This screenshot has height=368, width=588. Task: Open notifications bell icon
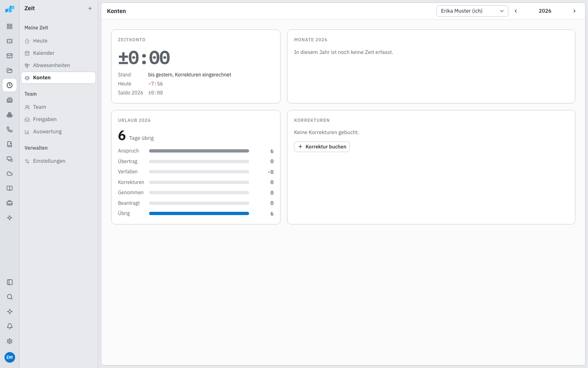pos(10,326)
